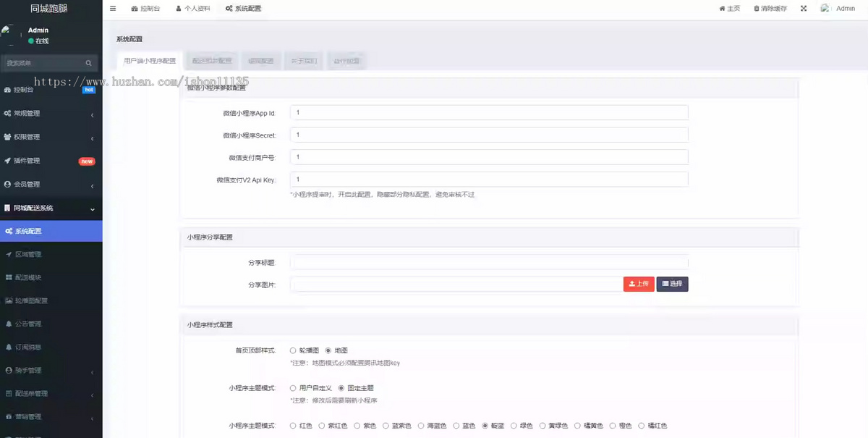Choose the 蓝紫色 theme radio button

click(386, 426)
